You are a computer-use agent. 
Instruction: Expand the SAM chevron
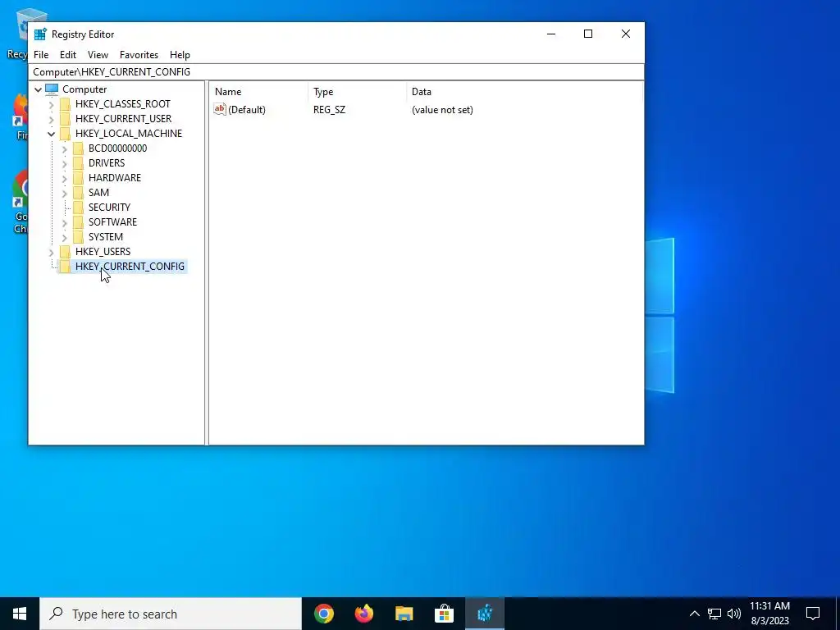(65, 193)
